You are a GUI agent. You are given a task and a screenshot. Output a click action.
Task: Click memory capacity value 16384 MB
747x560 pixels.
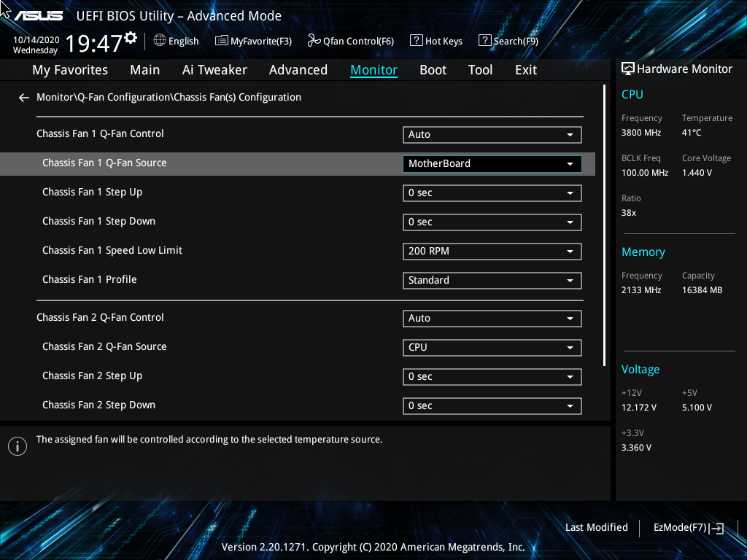point(703,290)
